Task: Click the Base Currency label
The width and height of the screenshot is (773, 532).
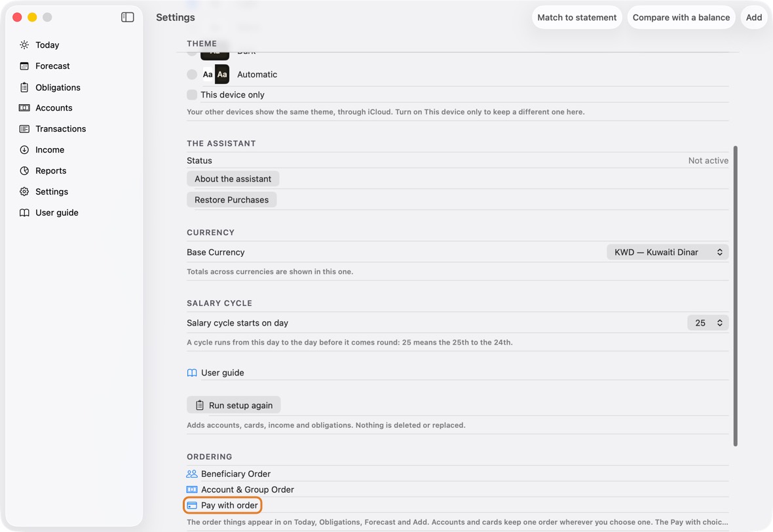Action: [x=216, y=252]
